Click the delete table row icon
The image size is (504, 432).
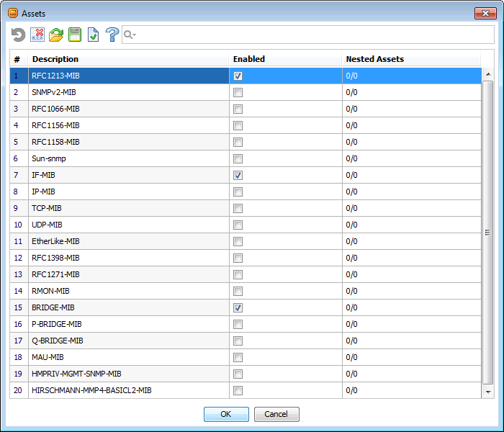(x=37, y=35)
